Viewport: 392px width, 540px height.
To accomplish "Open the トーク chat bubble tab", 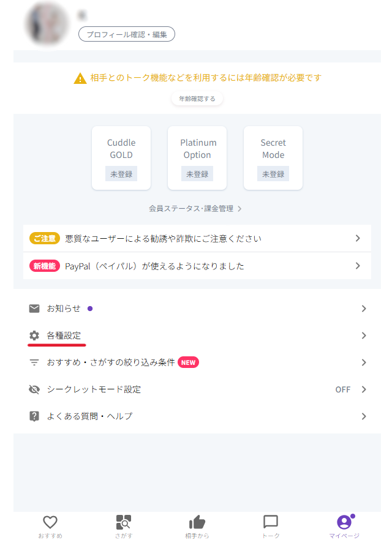I will (x=270, y=527).
